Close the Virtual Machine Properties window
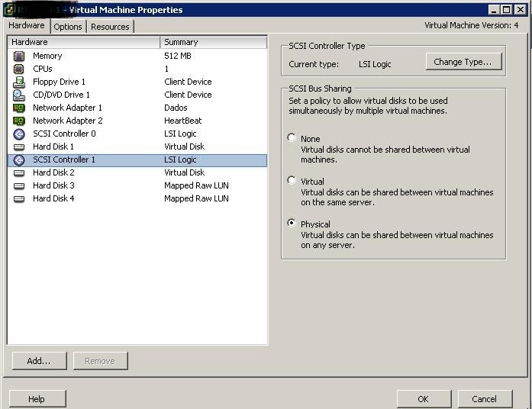This screenshot has height=409, width=532. (x=520, y=10)
